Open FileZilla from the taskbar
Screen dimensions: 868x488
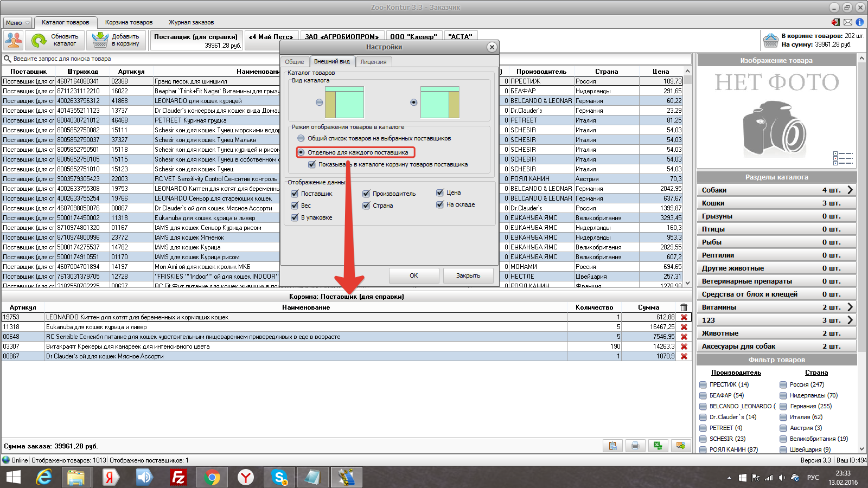[x=178, y=477]
